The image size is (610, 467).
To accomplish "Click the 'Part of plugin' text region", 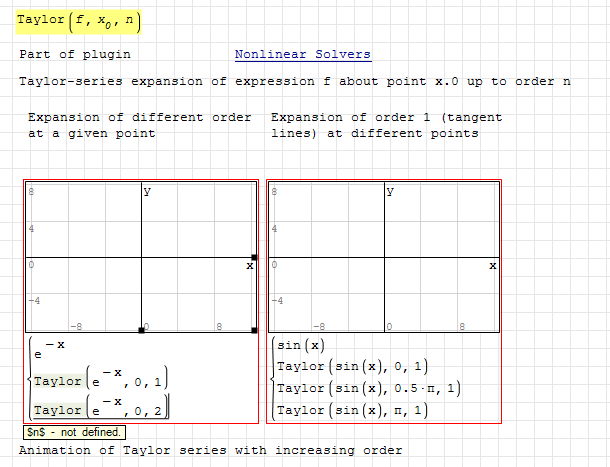I will 73,54.
